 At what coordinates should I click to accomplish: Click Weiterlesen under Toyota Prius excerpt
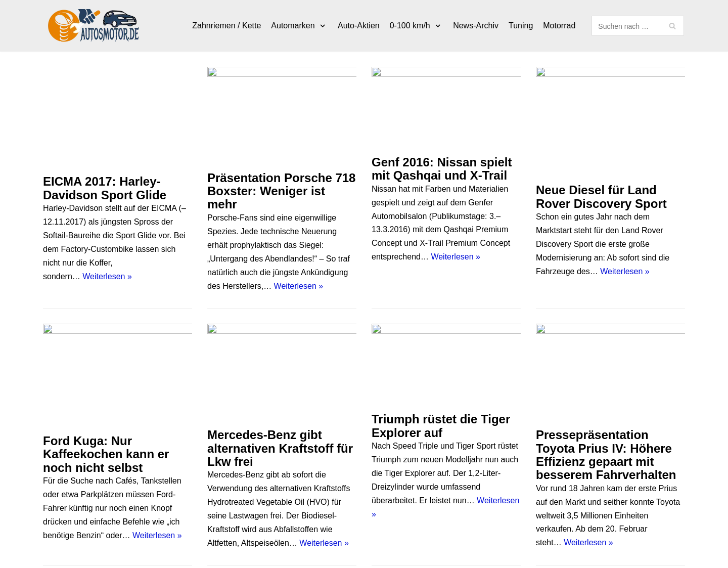coord(588,542)
